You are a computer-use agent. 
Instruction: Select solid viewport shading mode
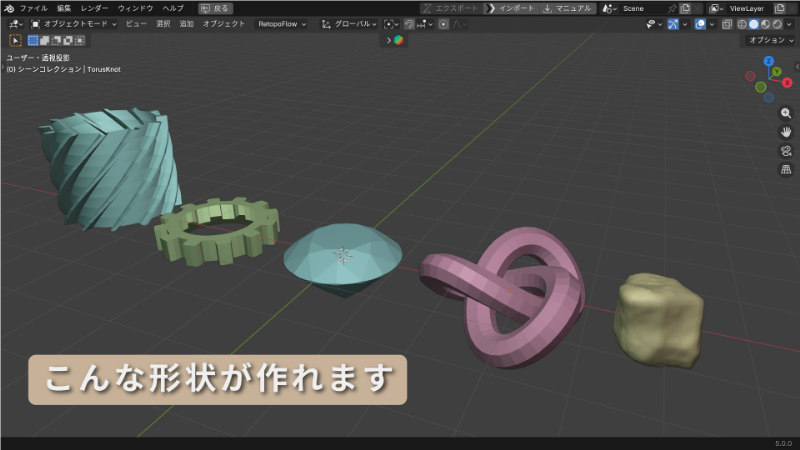click(x=755, y=23)
